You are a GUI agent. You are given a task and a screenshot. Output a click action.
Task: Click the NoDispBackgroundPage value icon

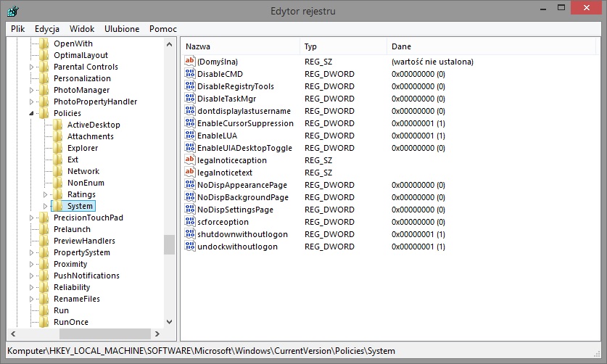pyautogui.click(x=190, y=197)
